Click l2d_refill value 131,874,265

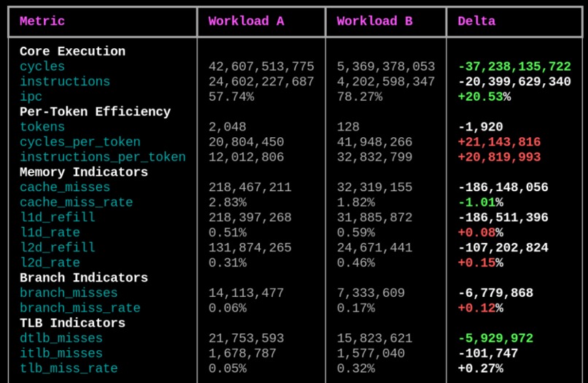click(x=249, y=247)
